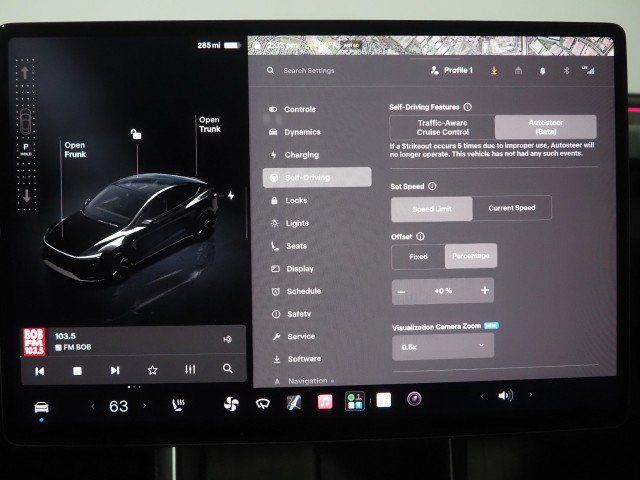Open Profile 1 driver profile menu
The width and height of the screenshot is (640, 480).
(451, 70)
